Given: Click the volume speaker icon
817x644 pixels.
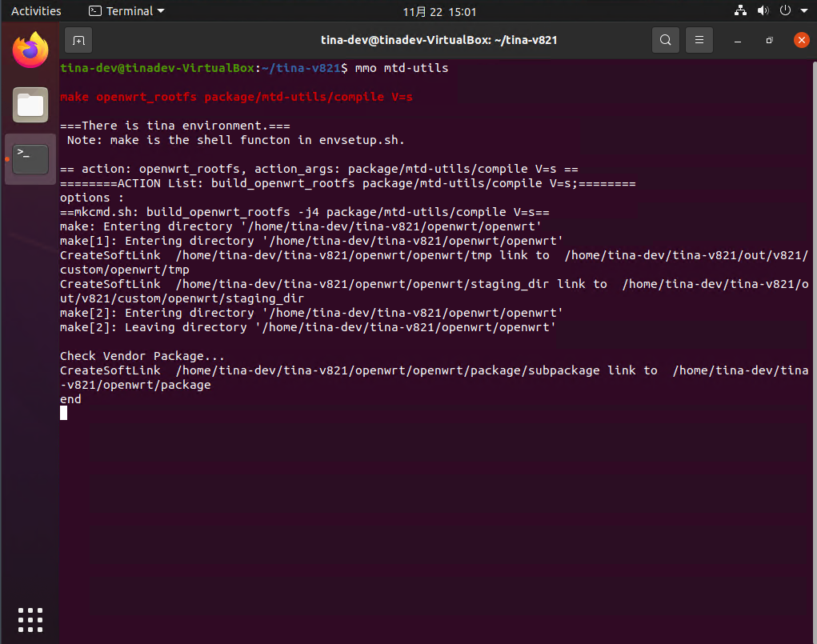Looking at the screenshot, I should (x=763, y=11).
